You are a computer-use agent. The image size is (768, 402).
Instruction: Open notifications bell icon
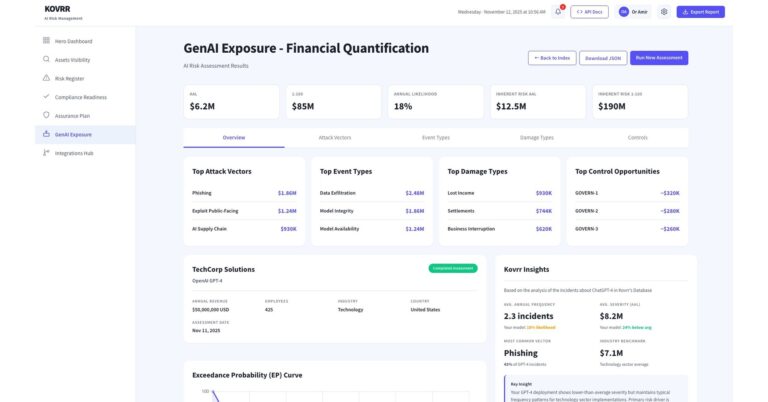(x=558, y=12)
